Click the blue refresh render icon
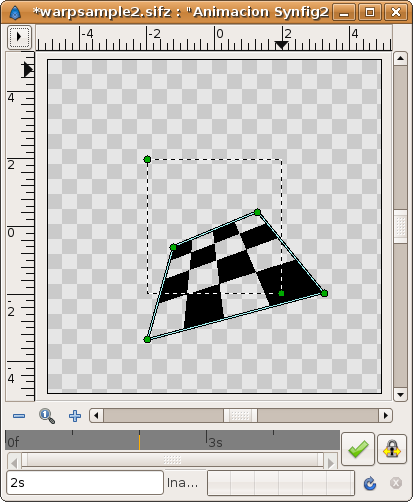The image size is (413, 502). pyautogui.click(x=370, y=483)
